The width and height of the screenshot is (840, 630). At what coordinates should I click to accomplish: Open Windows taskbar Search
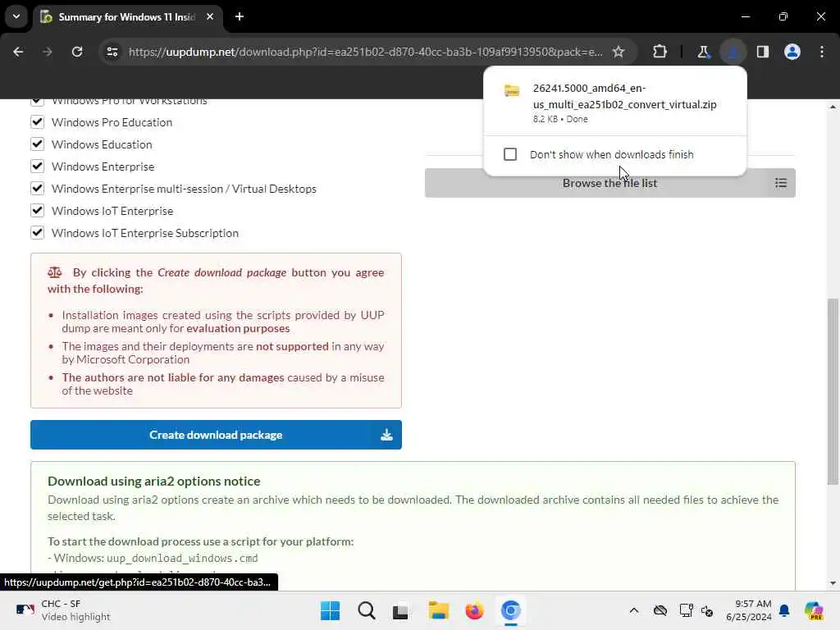[367, 610]
